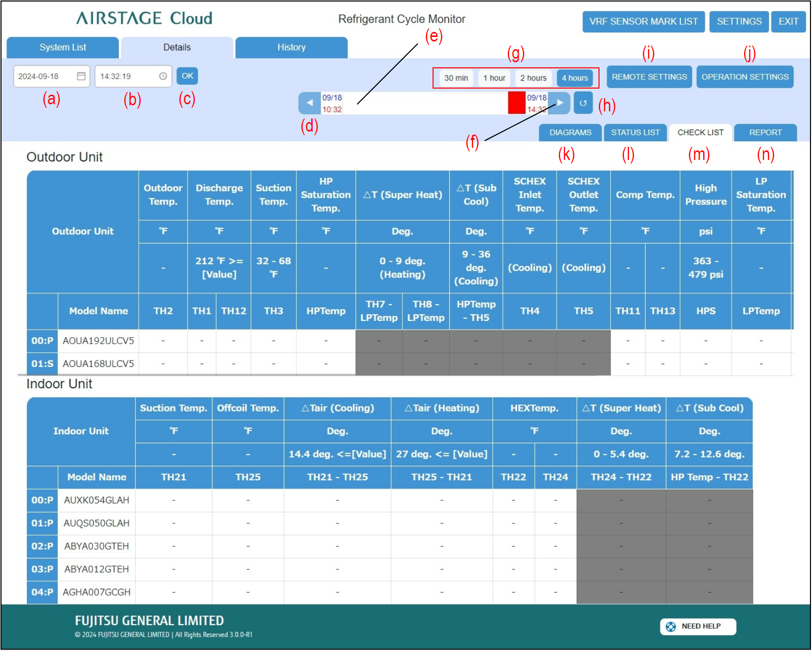Screen dimensions: 812x651
Task: Open the calendar picker icon in date field
Action: 81,76
